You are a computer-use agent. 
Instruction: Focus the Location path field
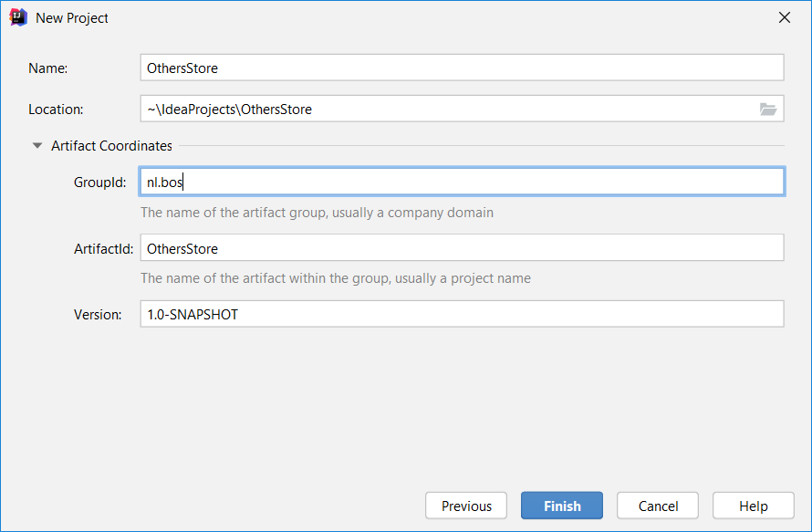tap(447, 110)
